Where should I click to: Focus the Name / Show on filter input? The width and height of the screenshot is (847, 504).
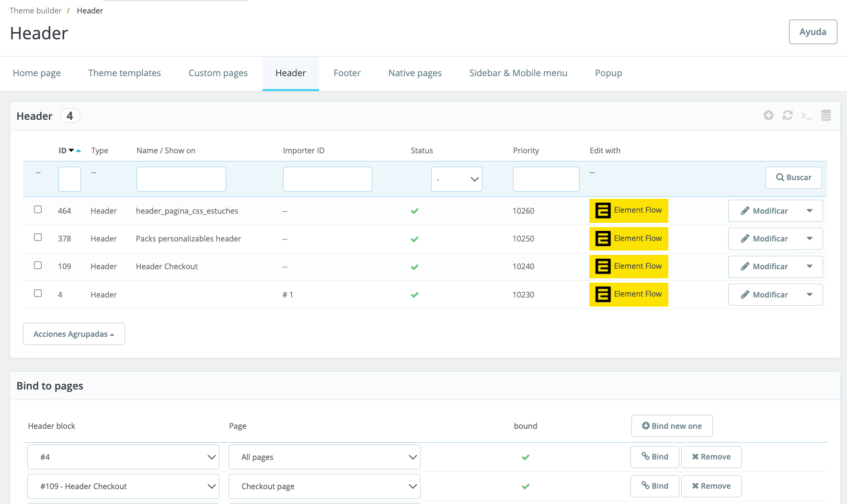click(181, 179)
